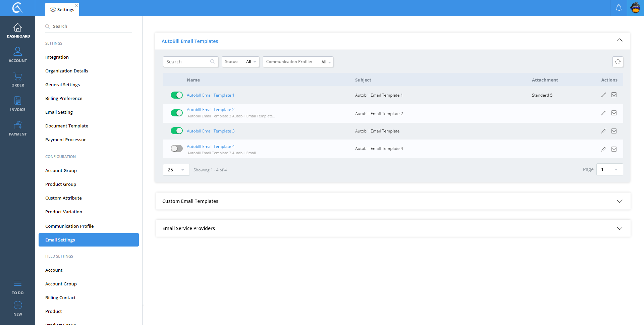Viewport: 644px width, 325px height.
Task: Edit Autobill Email Template 1 pencil icon
Action: click(x=603, y=95)
